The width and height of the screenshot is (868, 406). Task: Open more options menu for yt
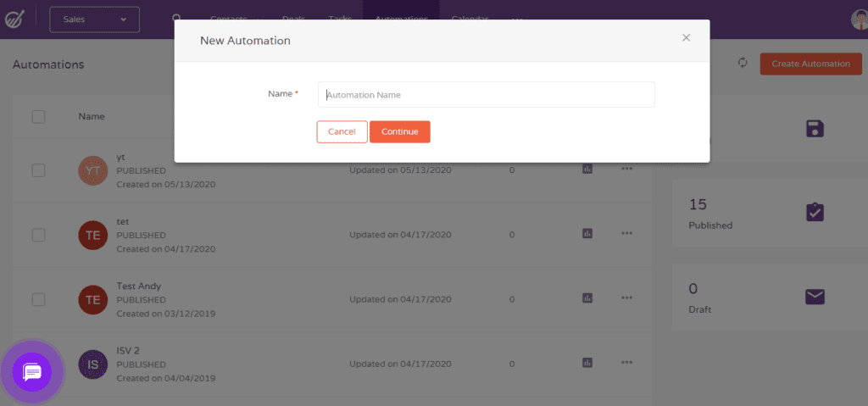point(626,169)
